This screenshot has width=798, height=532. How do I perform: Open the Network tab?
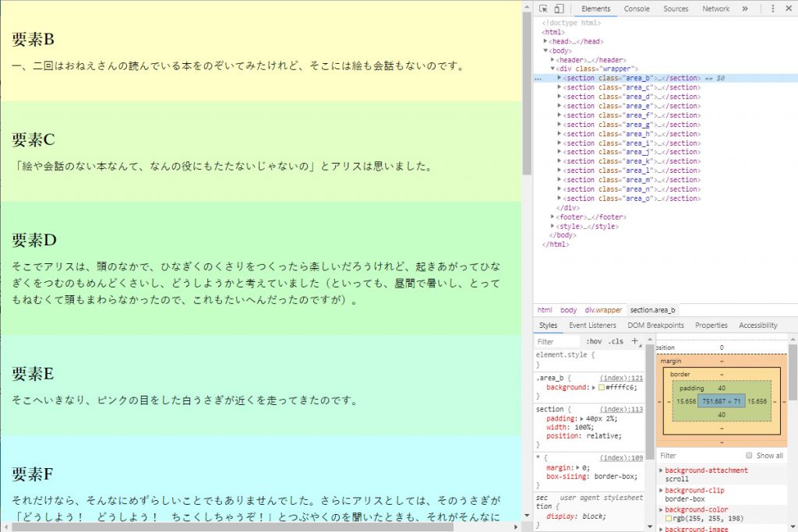(716, 9)
